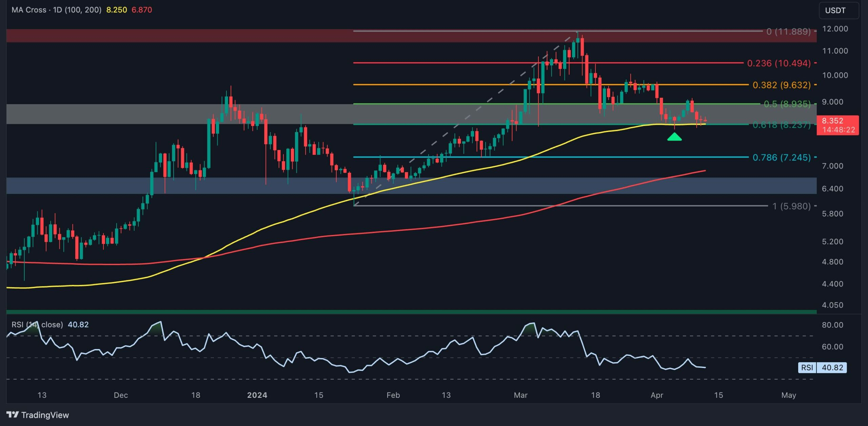Click the 0.786 (7.245) Fibonacci label
Image resolution: width=868 pixels, height=426 pixels.
coord(782,158)
